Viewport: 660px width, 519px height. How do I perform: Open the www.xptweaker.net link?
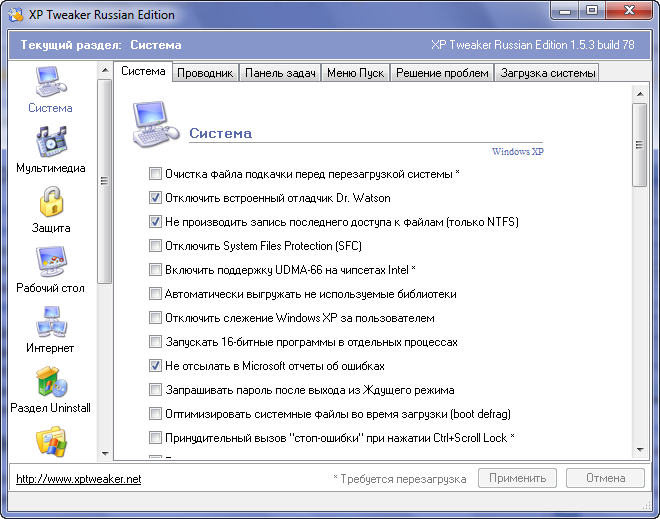click(x=78, y=479)
